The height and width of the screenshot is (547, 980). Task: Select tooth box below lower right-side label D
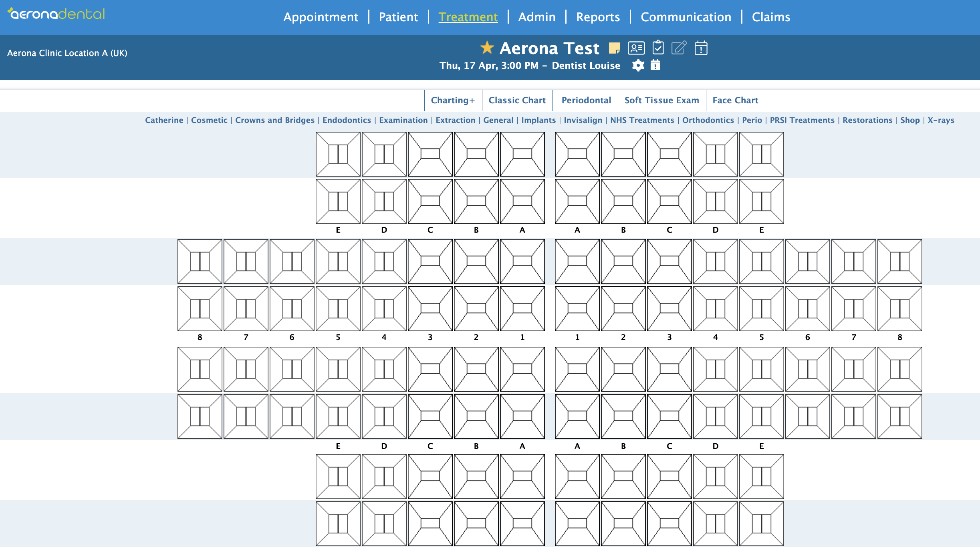point(716,477)
